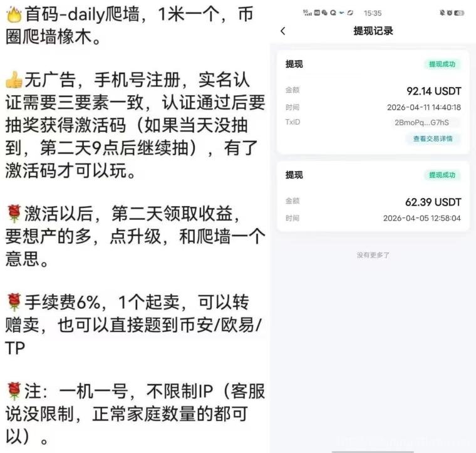Click the thumbs-up emoji before 无广告
The height and width of the screenshot is (453, 476).
point(14,80)
